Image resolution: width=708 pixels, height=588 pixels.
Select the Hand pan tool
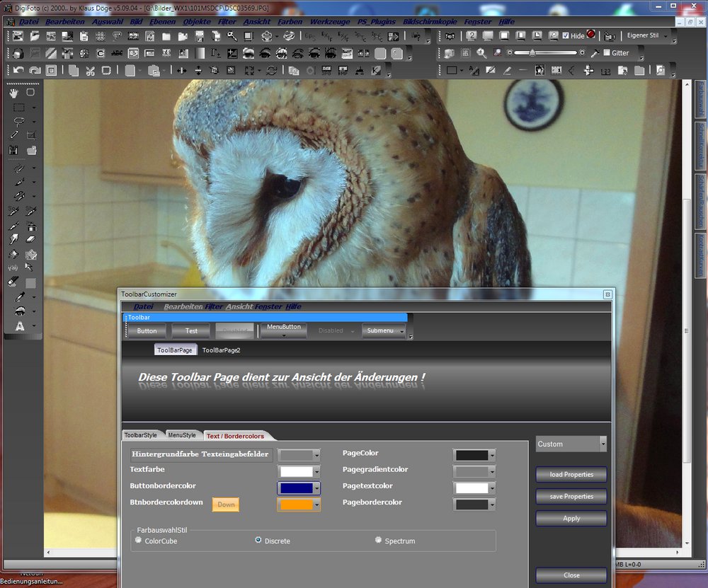click(x=13, y=93)
